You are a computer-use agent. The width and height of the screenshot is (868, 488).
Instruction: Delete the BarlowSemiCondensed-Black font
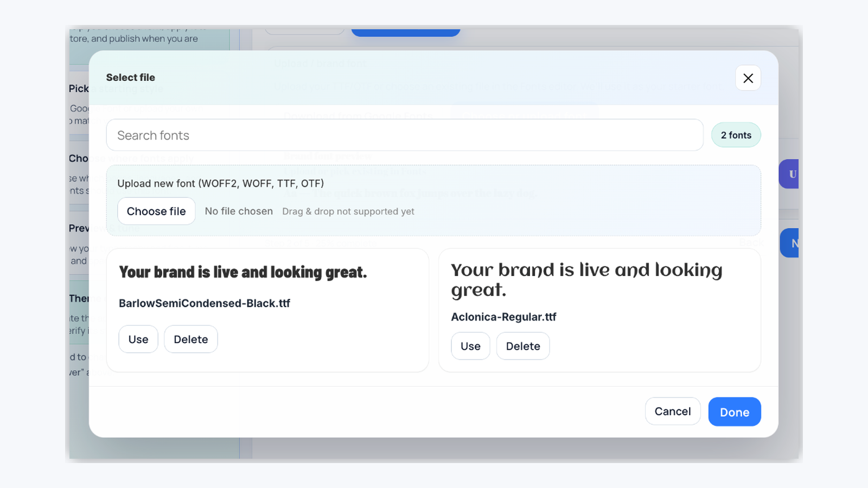[190, 339]
